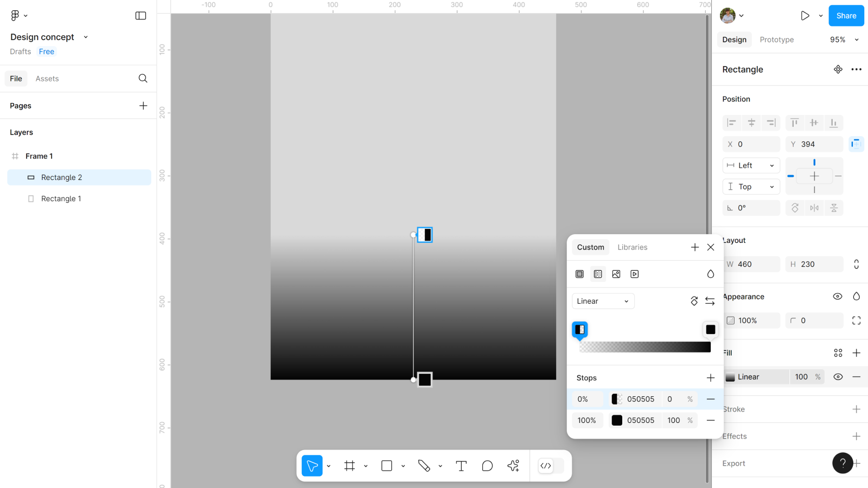Open the Linear gradient type dropdown

click(603, 301)
